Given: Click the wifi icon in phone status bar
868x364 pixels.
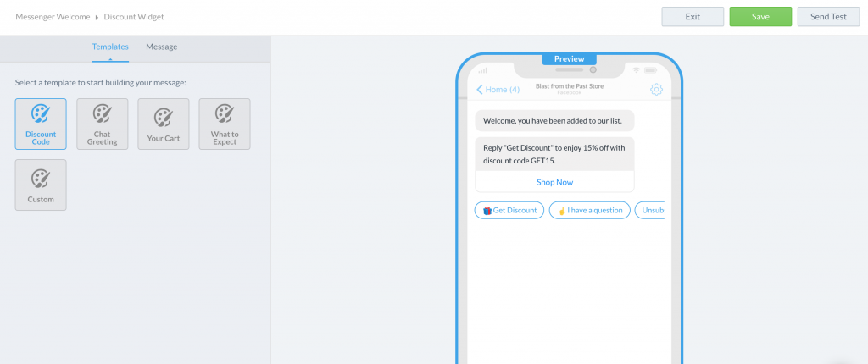Looking at the screenshot, I should (636, 70).
